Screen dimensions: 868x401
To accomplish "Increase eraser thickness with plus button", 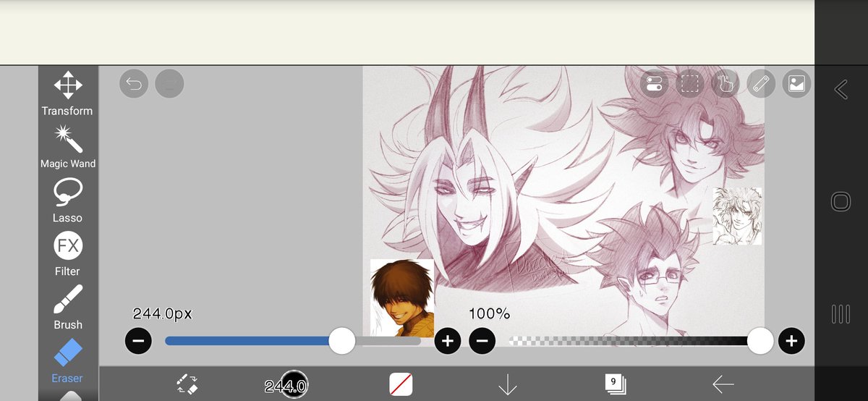I will 448,341.
